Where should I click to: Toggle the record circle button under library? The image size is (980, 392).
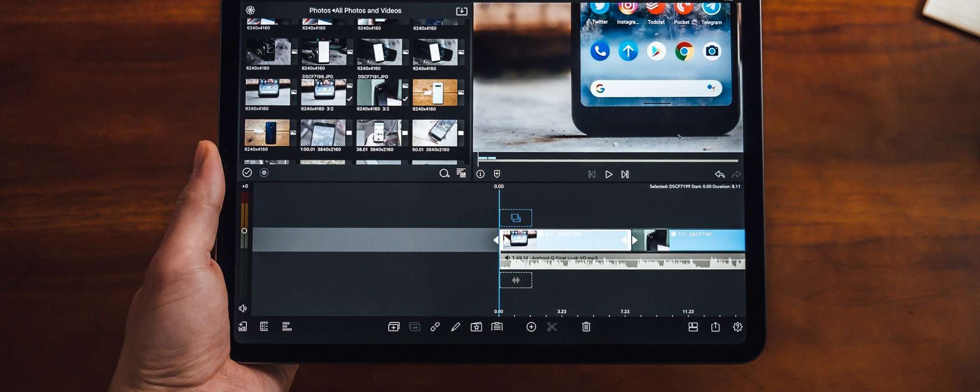[x=264, y=172]
